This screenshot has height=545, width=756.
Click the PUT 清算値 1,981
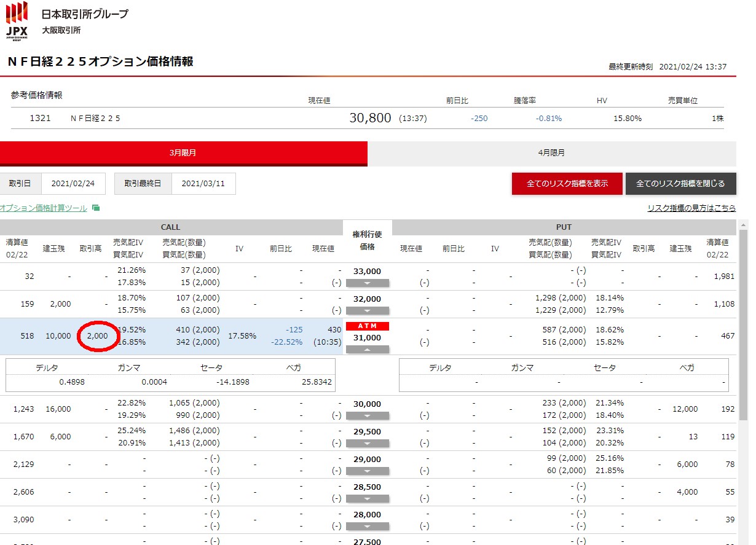[x=725, y=276]
